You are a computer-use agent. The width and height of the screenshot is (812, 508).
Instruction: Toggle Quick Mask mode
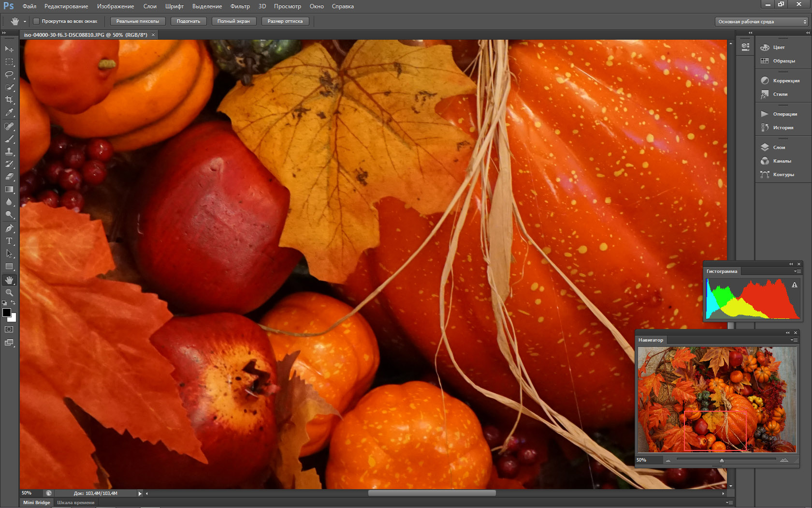[9, 329]
